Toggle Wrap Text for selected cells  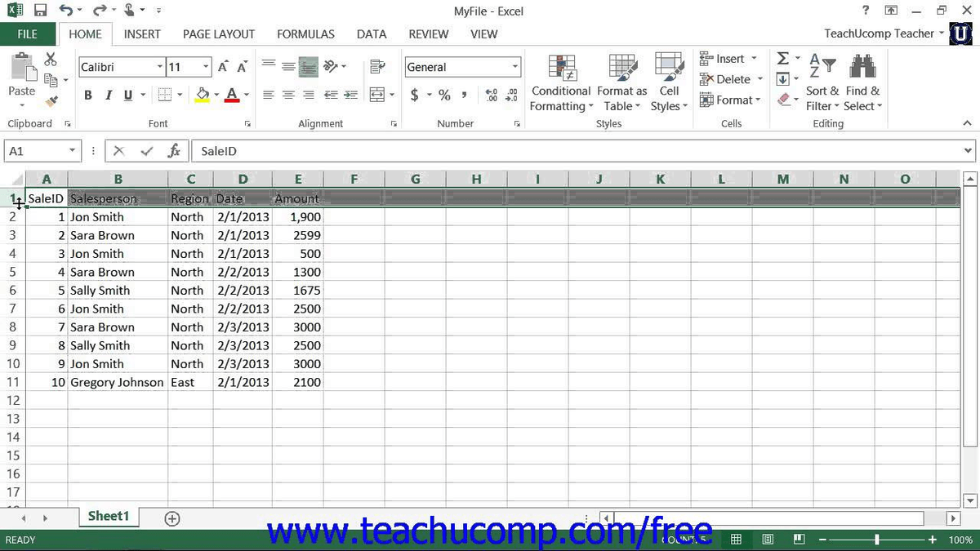pyautogui.click(x=377, y=67)
